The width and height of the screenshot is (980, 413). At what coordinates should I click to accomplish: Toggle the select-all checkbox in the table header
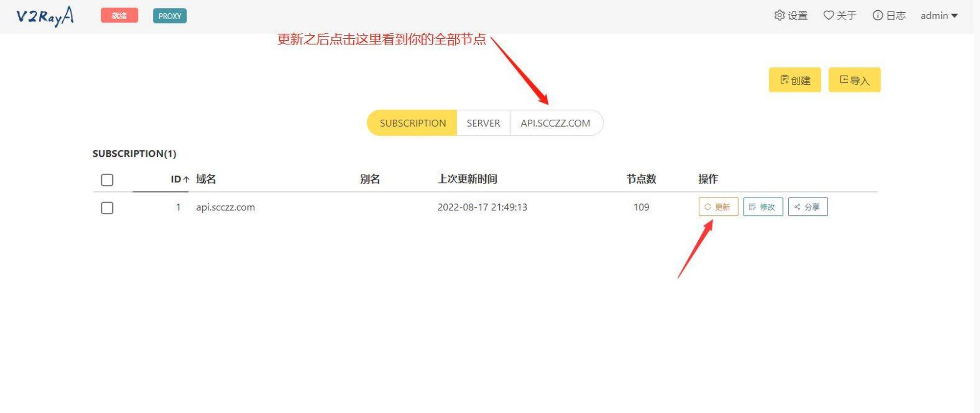click(107, 180)
